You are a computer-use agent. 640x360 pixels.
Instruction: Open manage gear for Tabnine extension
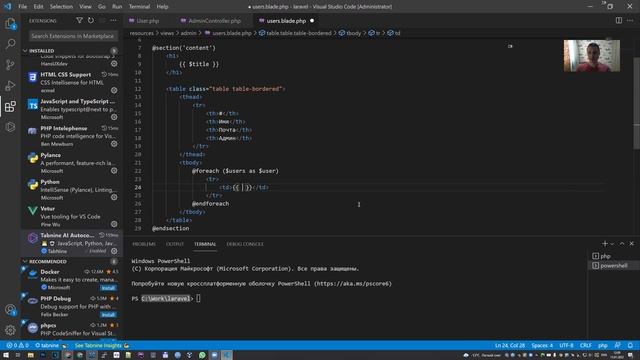pos(114,251)
